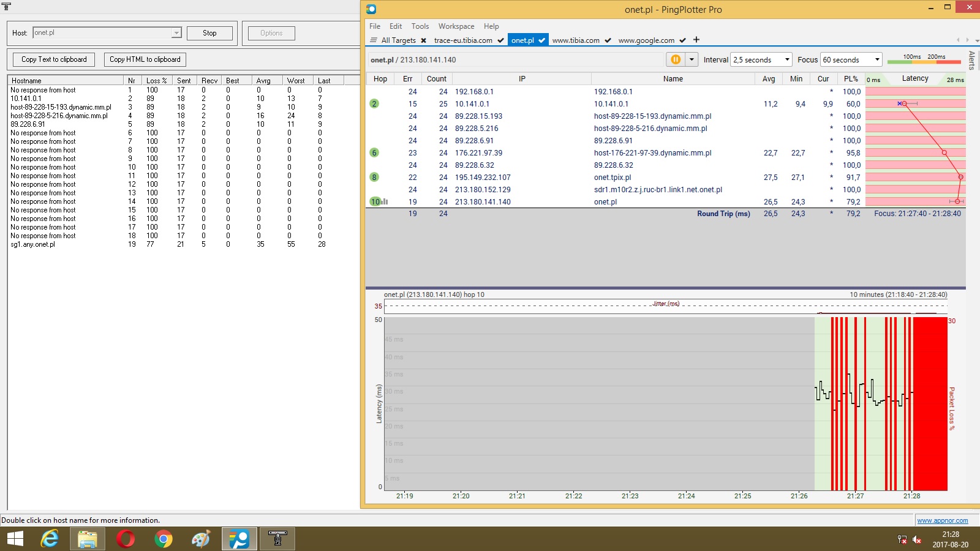Sort by the PL% column header

click(851, 78)
